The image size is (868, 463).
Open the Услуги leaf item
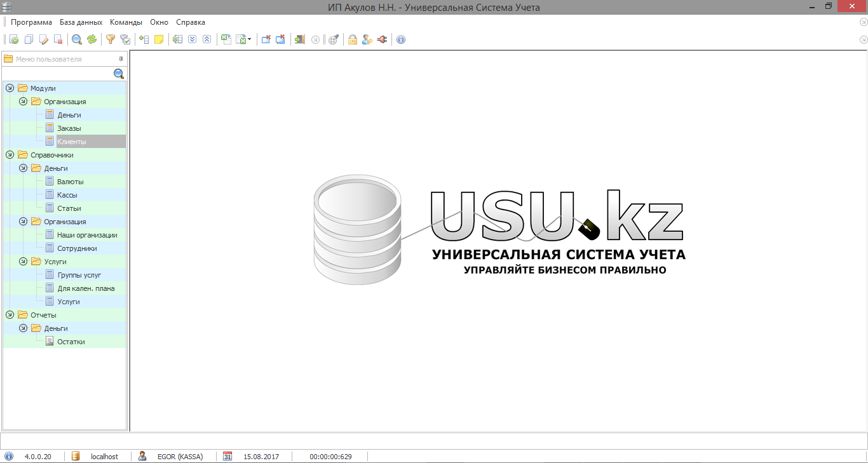click(68, 302)
